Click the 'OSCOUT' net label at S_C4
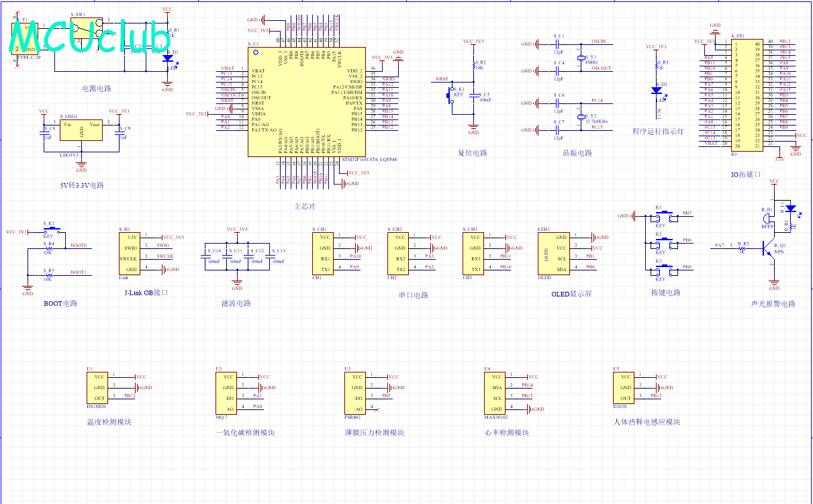 click(601, 68)
